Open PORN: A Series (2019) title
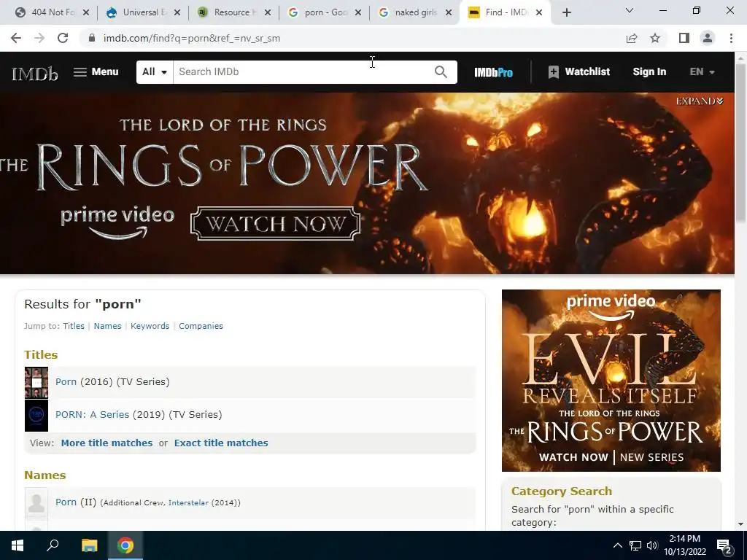The height and width of the screenshot is (560, 747). tap(92, 414)
